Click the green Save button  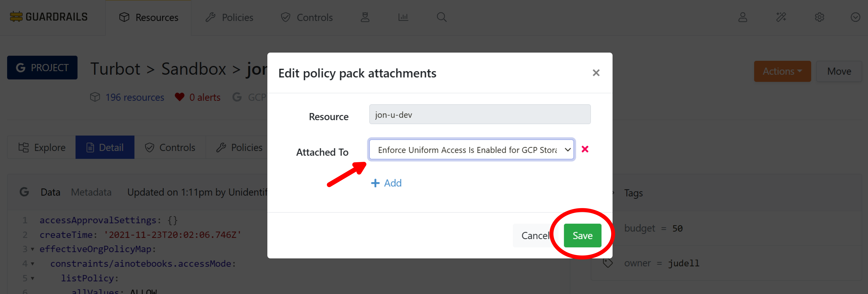coord(582,235)
